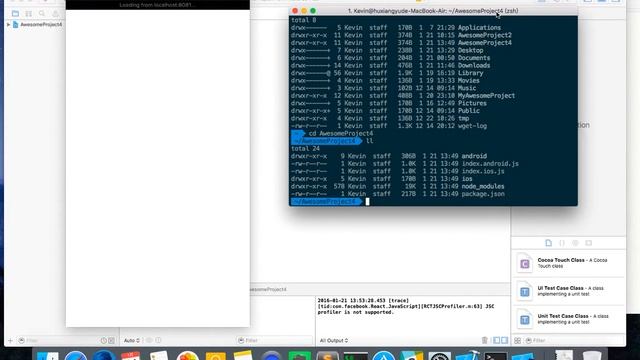
Task: Open the All Output console dropdown
Action: point(334,340)
